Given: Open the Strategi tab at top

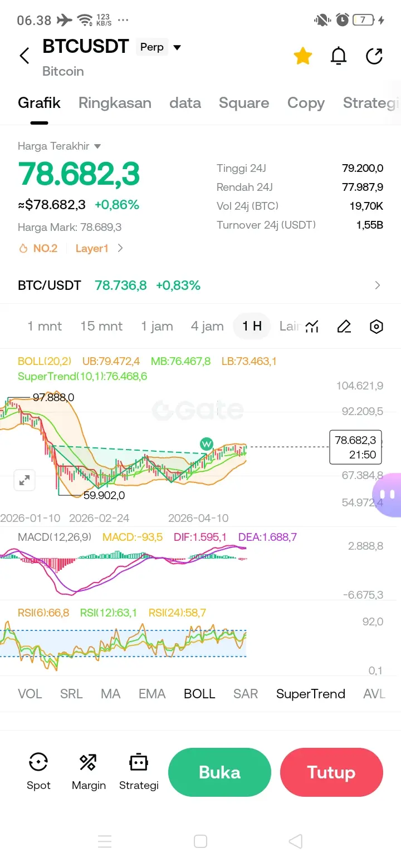Looking at the screenshot, I should (x=371, y=103).
